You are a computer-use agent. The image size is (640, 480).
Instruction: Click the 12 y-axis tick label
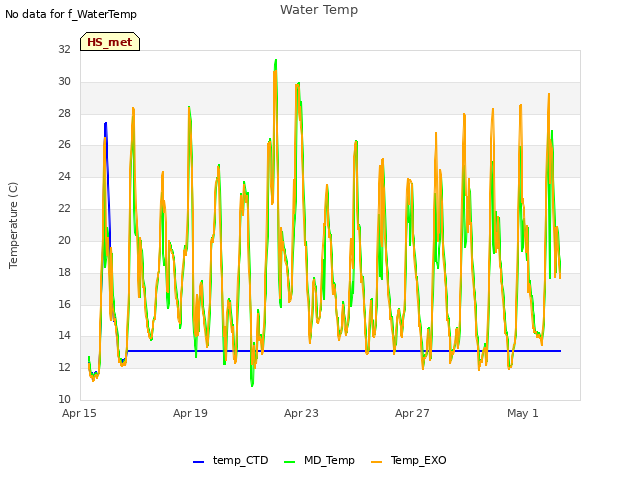coord(64,367)
